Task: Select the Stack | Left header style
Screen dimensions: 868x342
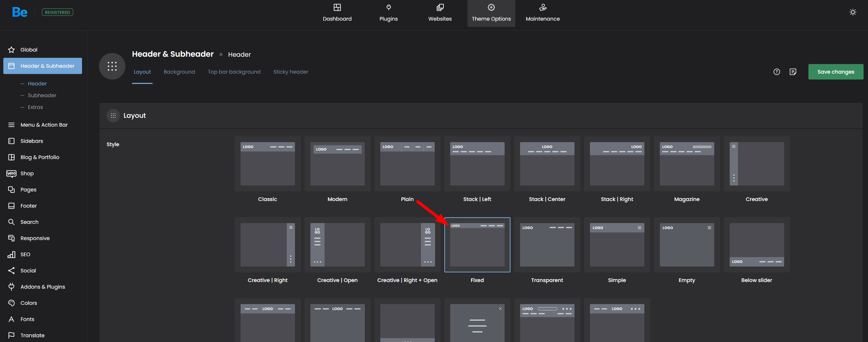Action: coord(477,164)
